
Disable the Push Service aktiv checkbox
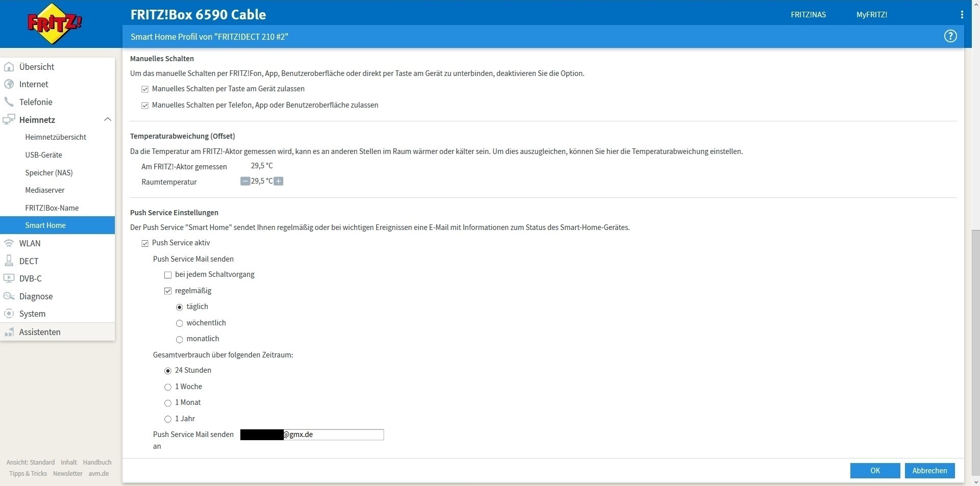point(145,243)
